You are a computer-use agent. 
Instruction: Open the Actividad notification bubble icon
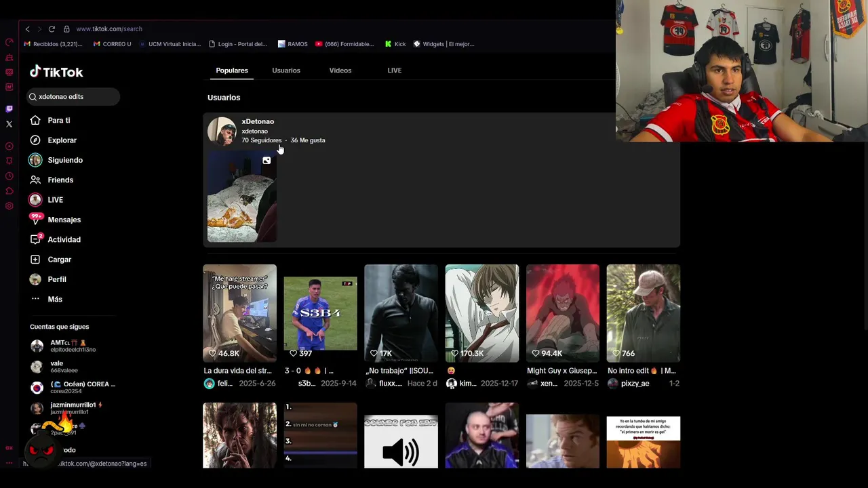click(36, 239)
